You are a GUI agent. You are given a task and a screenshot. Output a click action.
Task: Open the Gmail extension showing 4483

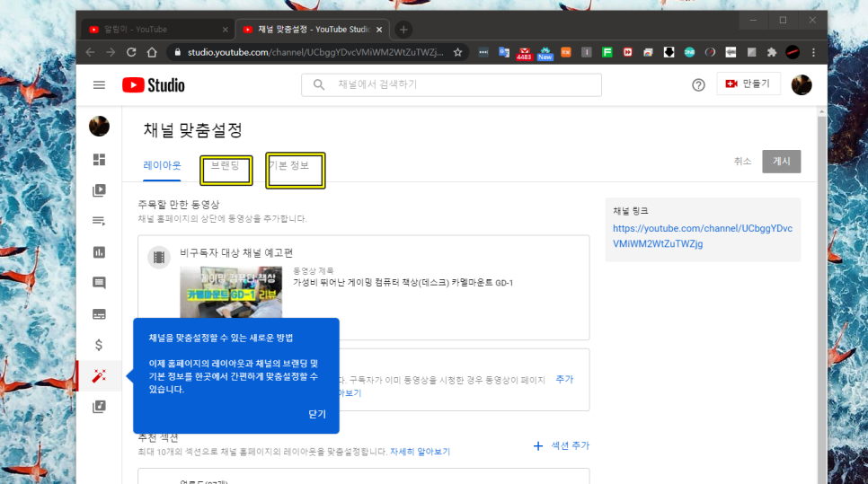click(524, 53)
